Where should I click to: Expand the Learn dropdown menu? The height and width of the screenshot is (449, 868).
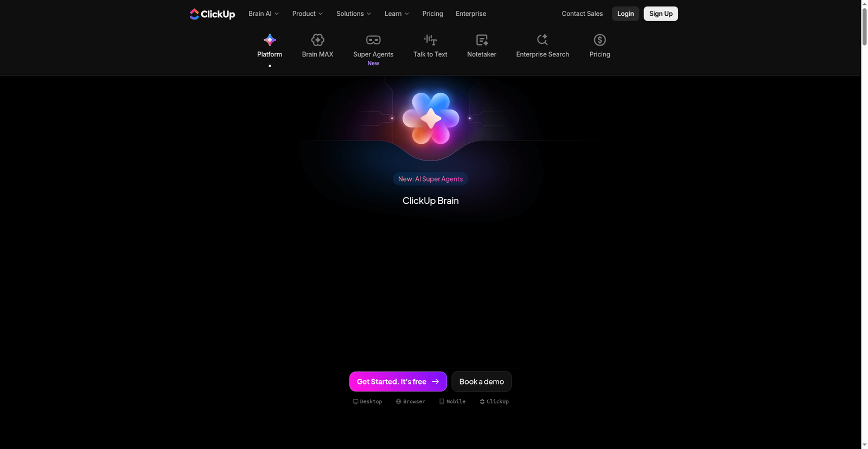397,14
